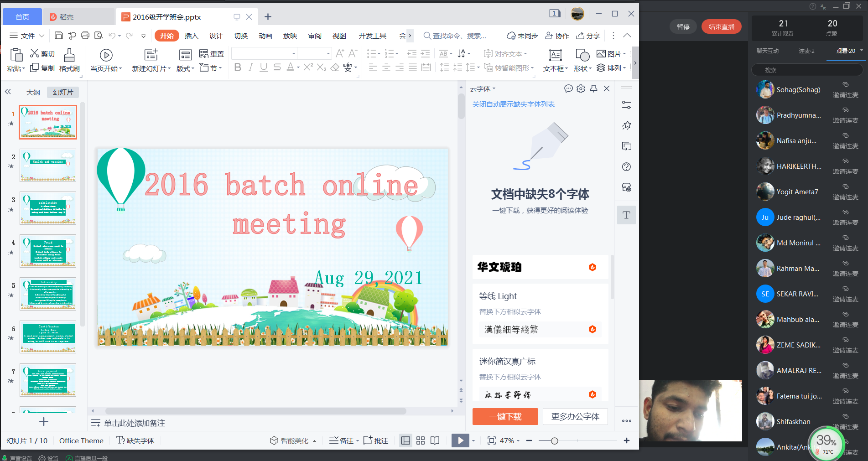The image size is (868, 461).
Task: Open the Insert (插入) ribbon tab
Action: [191, 36]
